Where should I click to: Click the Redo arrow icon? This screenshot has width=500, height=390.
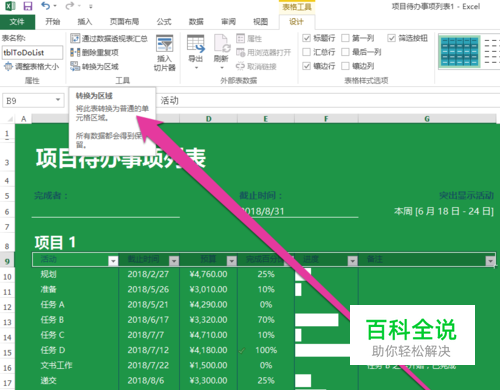coord(70,6)
